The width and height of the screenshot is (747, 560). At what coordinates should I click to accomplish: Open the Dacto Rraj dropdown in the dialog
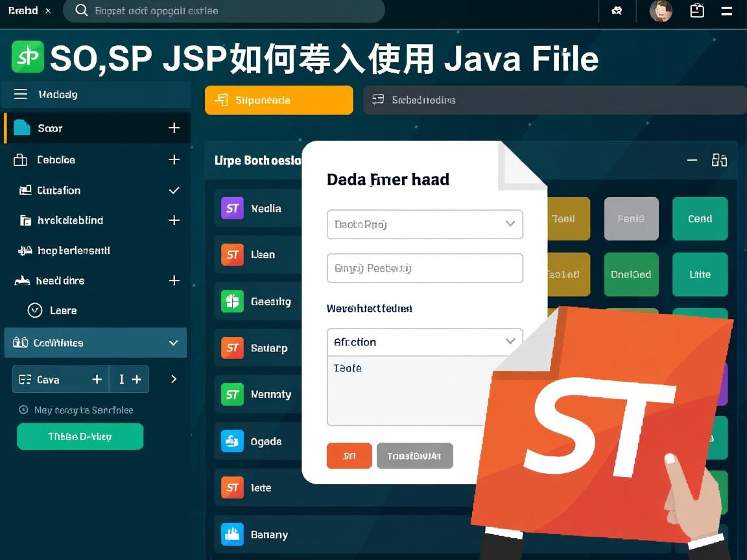tap(425, 224)
